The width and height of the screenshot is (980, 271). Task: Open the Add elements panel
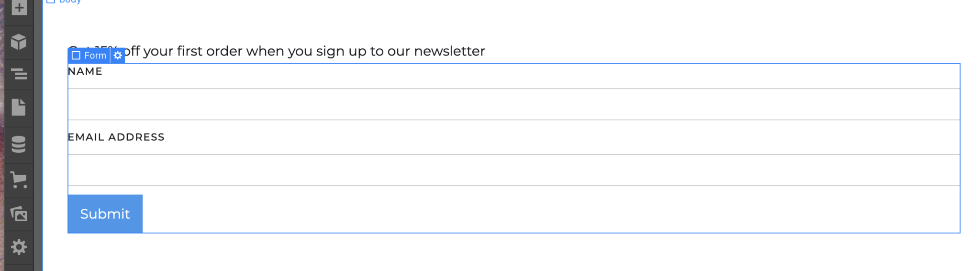[x=19, y=8]
